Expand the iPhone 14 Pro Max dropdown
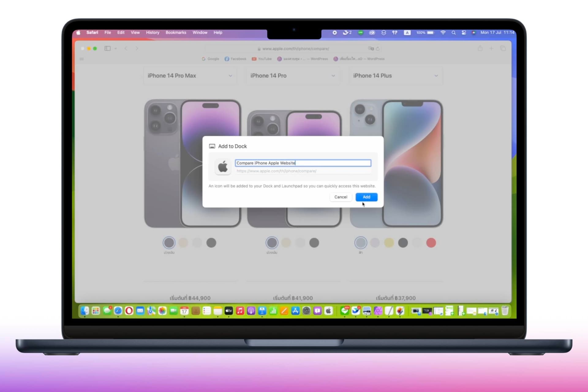This screenshot has height=392, width=588. (x=190, y=76)
